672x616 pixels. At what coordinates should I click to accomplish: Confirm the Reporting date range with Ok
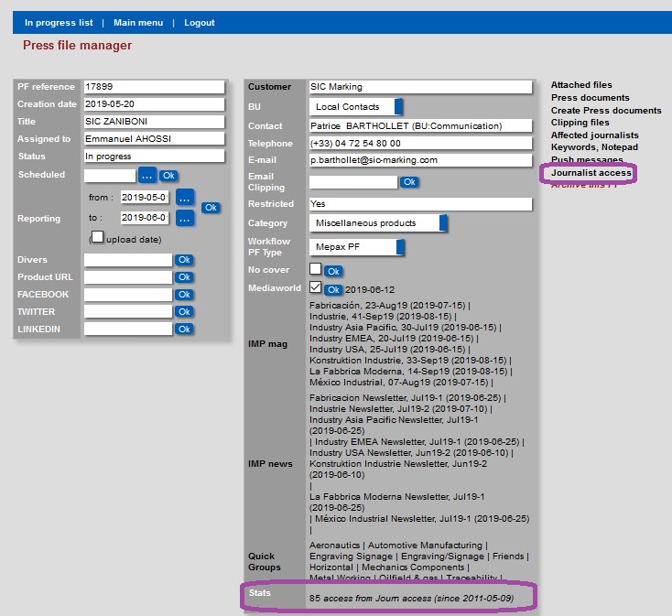(210, 208)
